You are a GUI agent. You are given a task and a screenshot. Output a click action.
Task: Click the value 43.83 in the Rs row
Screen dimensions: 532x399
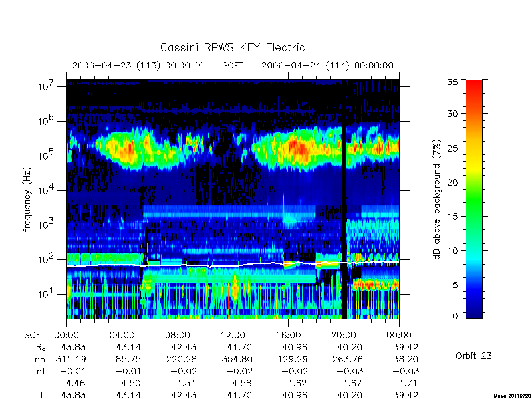73,347
